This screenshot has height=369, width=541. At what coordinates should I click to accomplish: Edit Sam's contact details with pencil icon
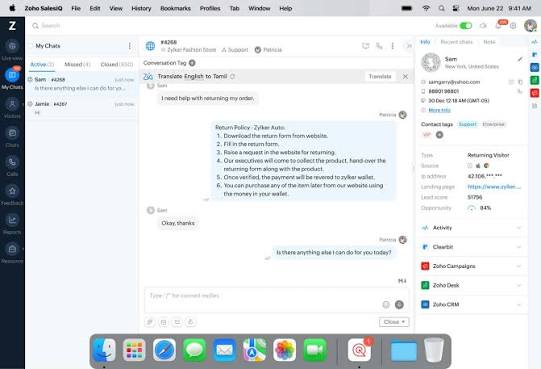pyautogui.click(x=520, y=59)
